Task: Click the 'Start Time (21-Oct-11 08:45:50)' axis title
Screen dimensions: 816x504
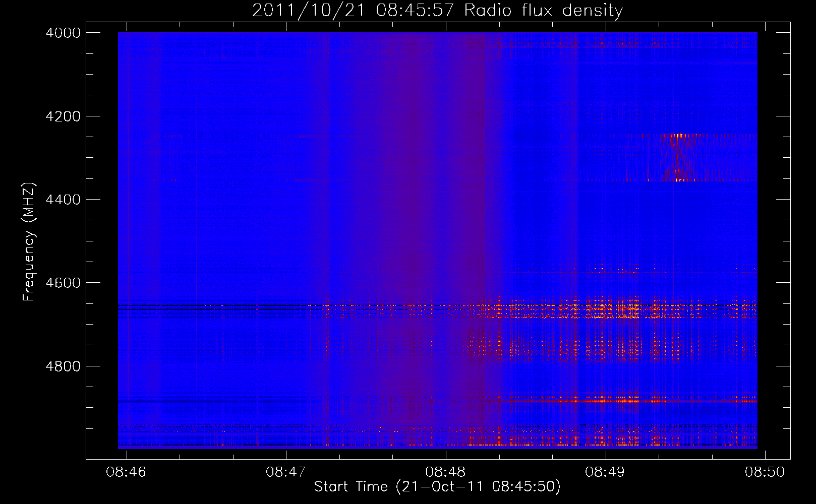Action: point(437,487)
